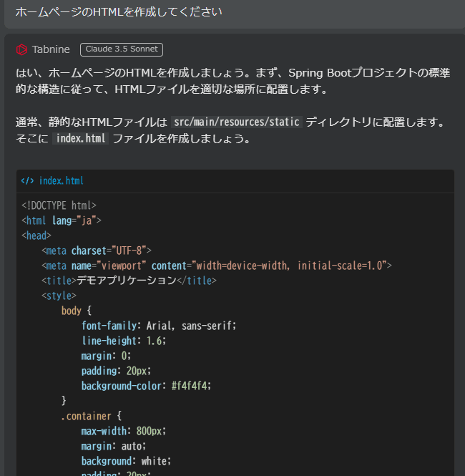This screenshot has height=476, width=465.
Task: Click the title デモアプリケーション line
Action: 129,281
